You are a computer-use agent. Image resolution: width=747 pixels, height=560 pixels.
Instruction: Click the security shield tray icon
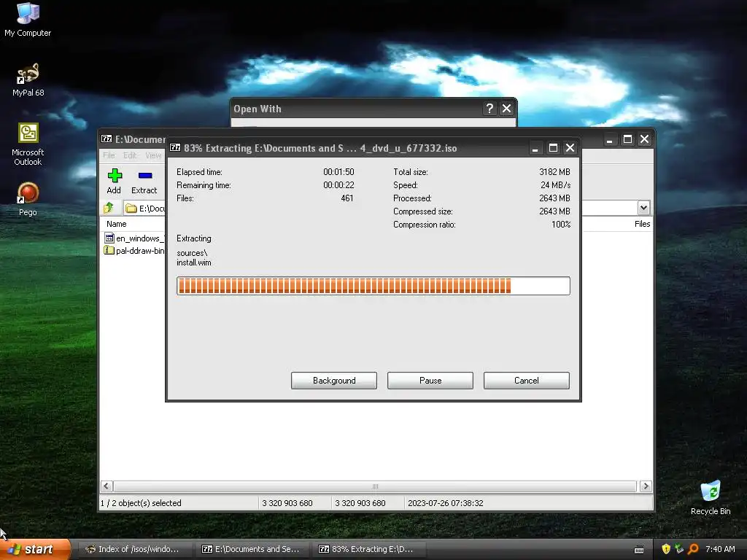click(x=666, y=549)
